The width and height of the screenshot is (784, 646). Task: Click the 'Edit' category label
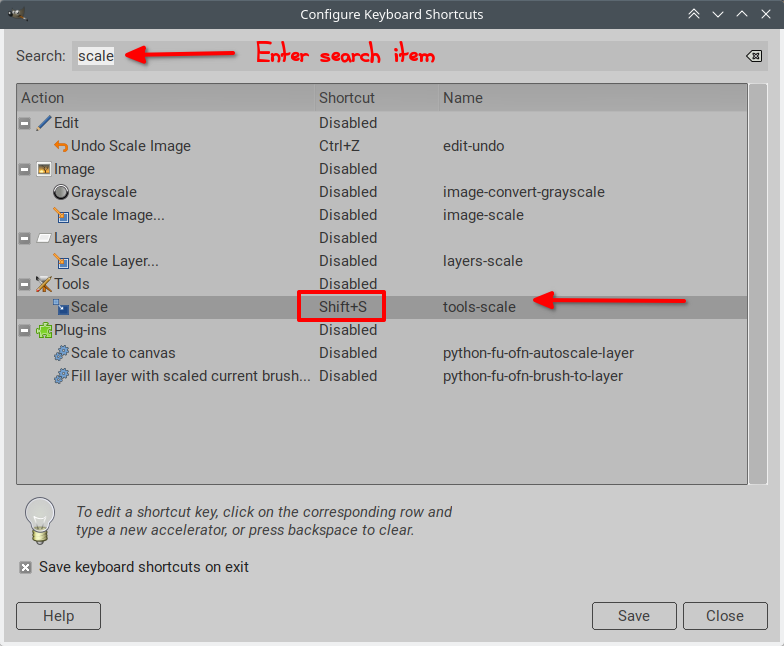click(66, 123)
